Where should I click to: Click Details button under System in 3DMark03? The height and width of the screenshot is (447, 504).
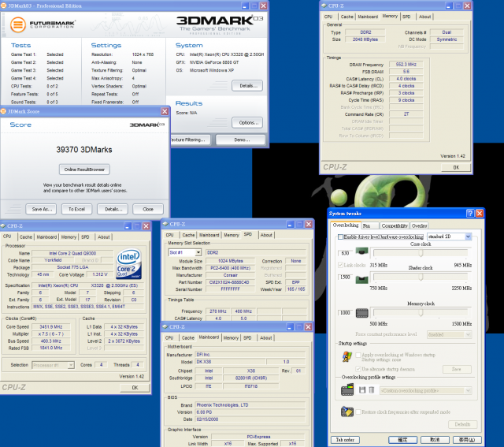tap(247, 86)
